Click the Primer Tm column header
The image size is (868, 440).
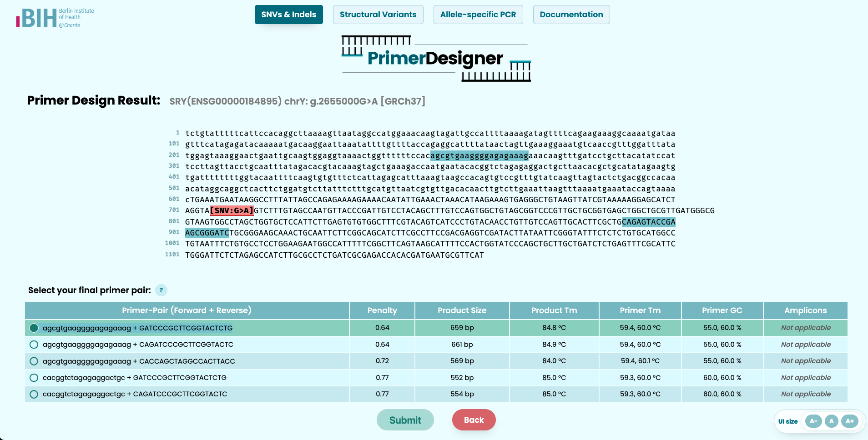pyautogui.click(x=640, y=310)
